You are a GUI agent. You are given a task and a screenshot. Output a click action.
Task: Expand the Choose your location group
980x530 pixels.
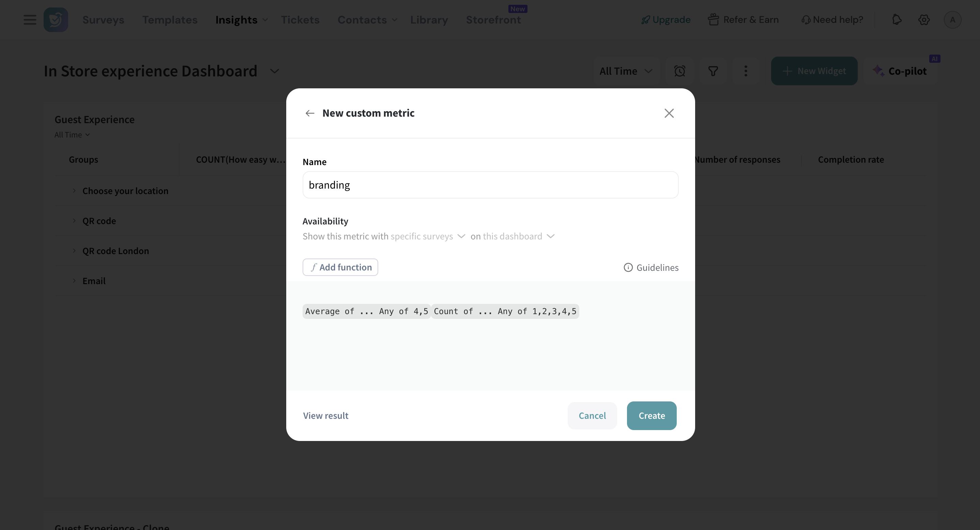[74, 191]
